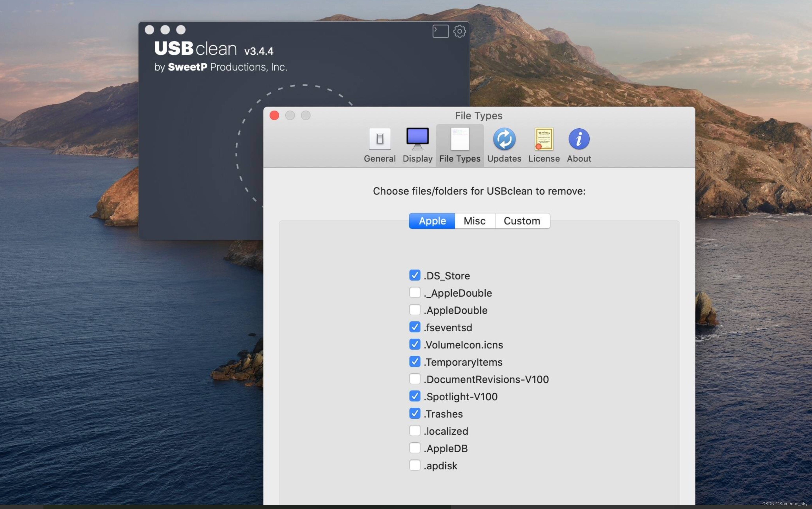This screenshot has height=509, width=812.
Task: Open the Custom file types section
Action: point(521,221)
